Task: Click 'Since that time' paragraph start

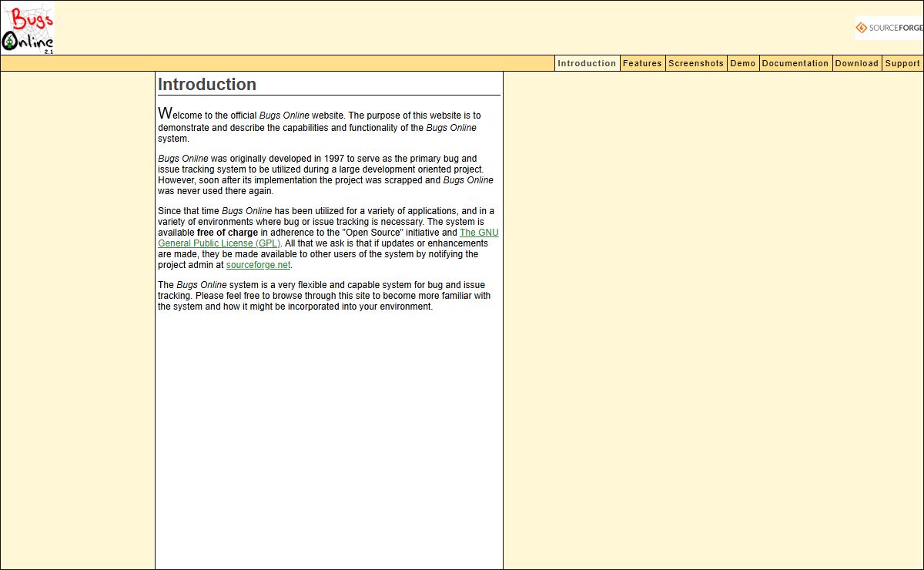Action: click(189, 211)
